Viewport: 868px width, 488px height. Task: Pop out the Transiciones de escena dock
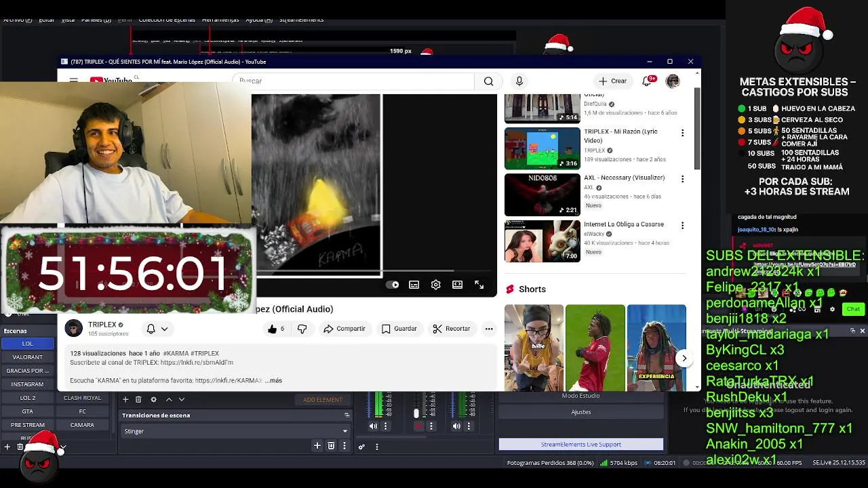(x=347, y=415)
